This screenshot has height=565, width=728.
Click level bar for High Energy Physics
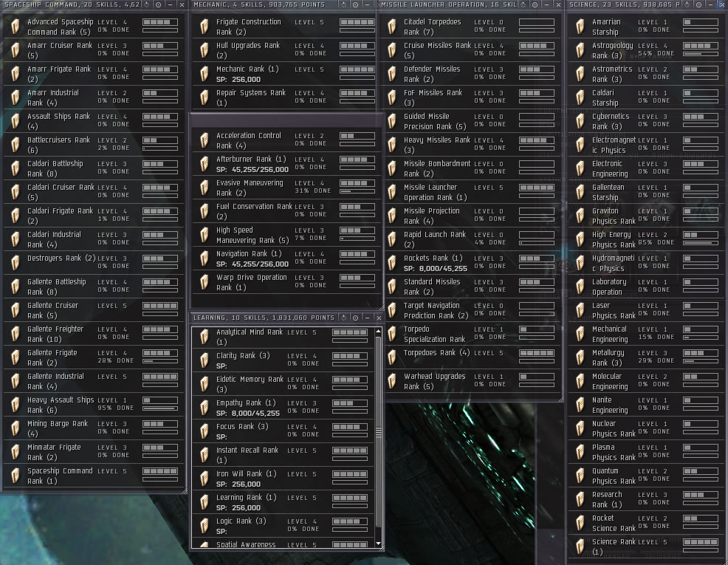[x=701, y=235]
